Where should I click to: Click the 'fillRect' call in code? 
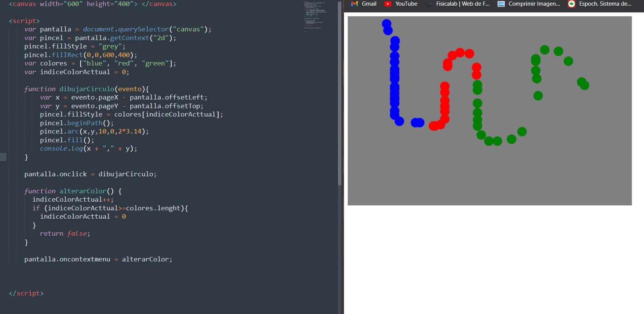(x=67, y=55)
